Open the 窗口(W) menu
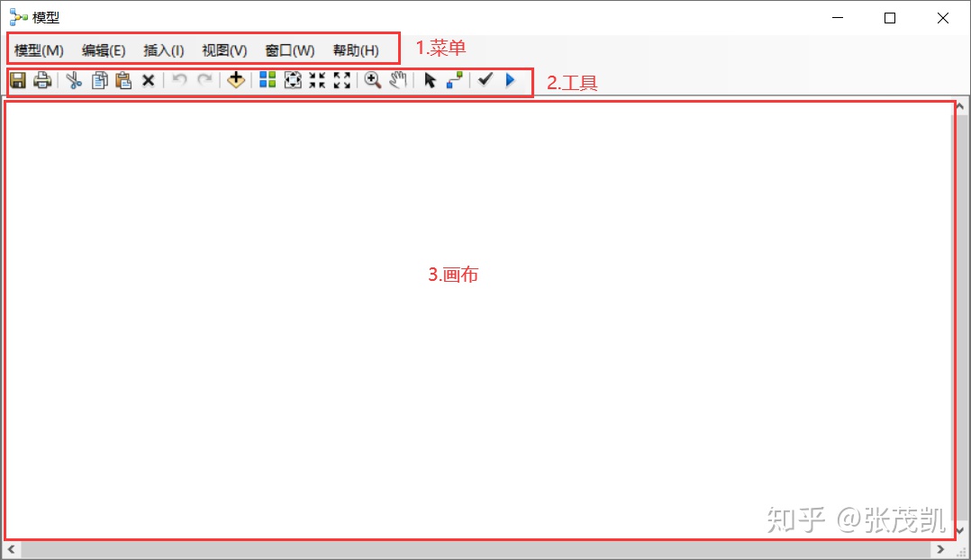971x560 pixels. click(290, 50)
